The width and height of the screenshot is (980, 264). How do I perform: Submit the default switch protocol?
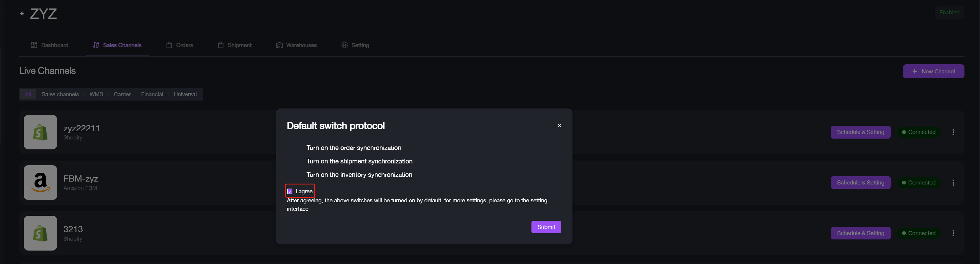(546, 227)
